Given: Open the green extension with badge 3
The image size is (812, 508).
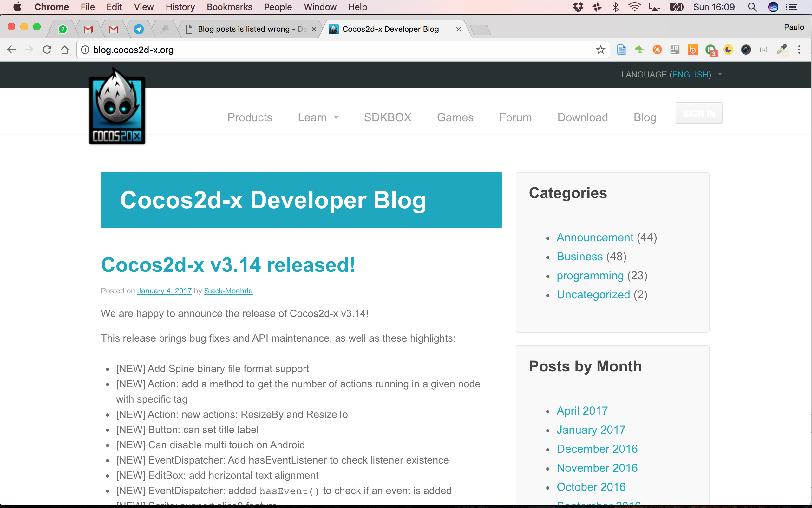Looking at the screenshot, I should click(x=711, y=50).
